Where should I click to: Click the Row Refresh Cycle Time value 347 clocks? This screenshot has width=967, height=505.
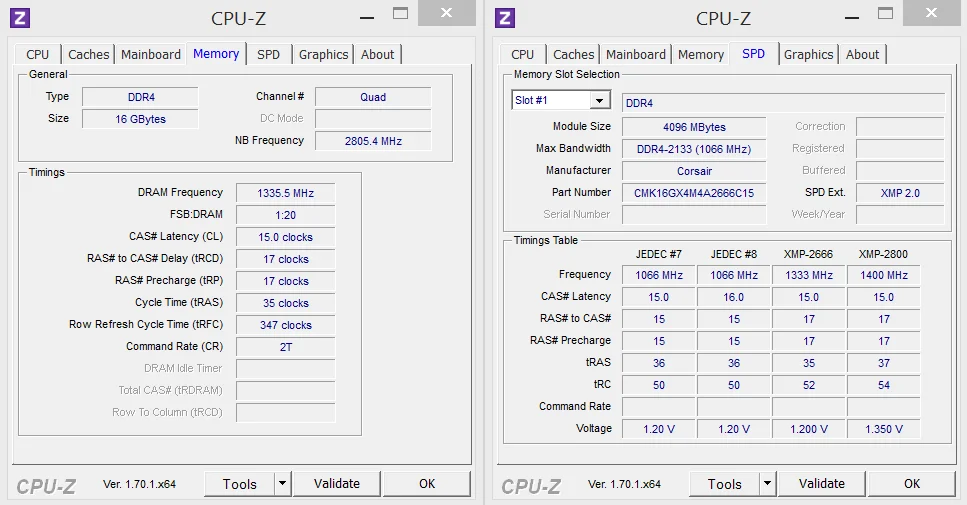point(286,325)
